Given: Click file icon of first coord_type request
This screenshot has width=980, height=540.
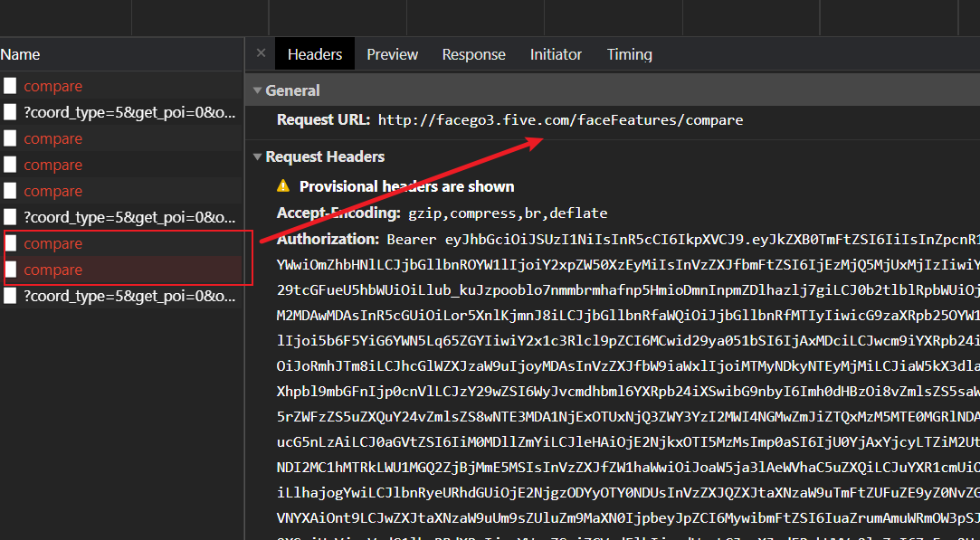Looking at the screenshot, I should tap(10, 112).
